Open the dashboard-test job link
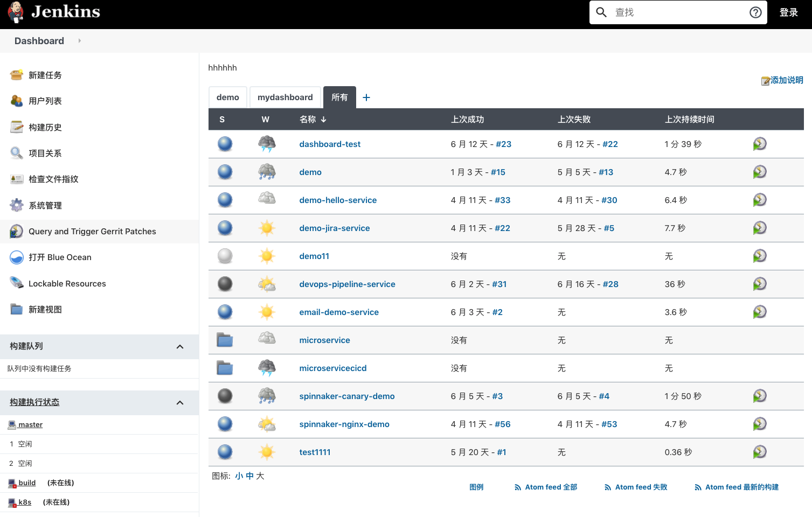812x517 pixels. (x=330, y=144)
